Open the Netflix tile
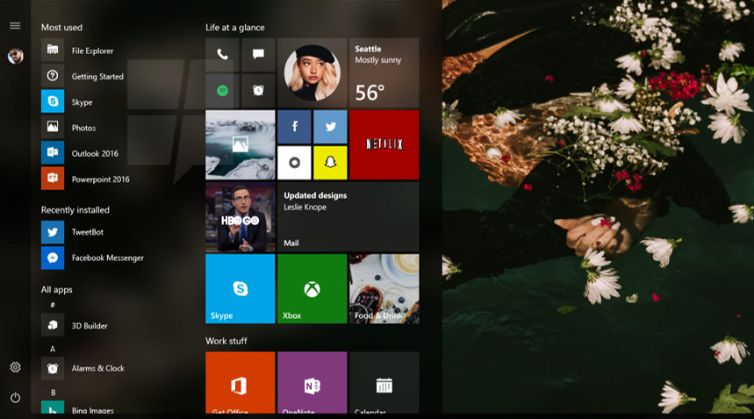The height and width of the screenshot is (419, 754). click(x=384, y=145)
